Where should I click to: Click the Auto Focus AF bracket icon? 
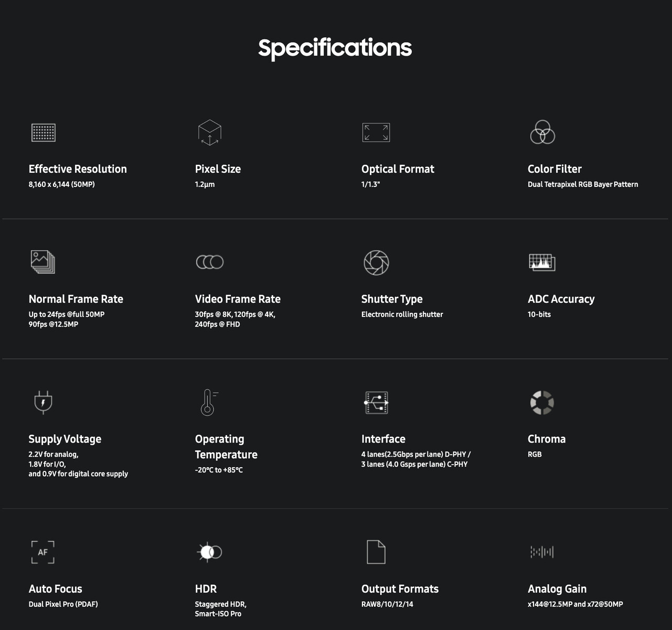click(x=43, y=552)
